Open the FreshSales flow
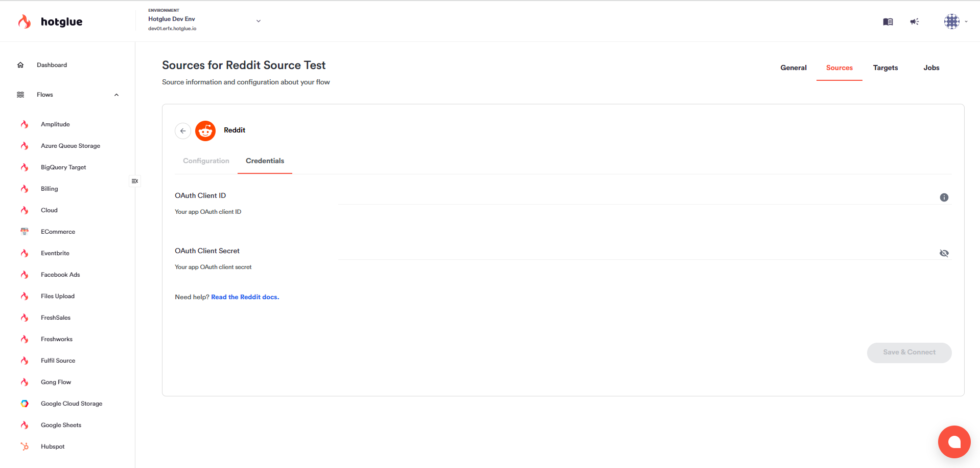Image resolution: width=980 pixels, height=468 pixels. (x=56, y=318)
